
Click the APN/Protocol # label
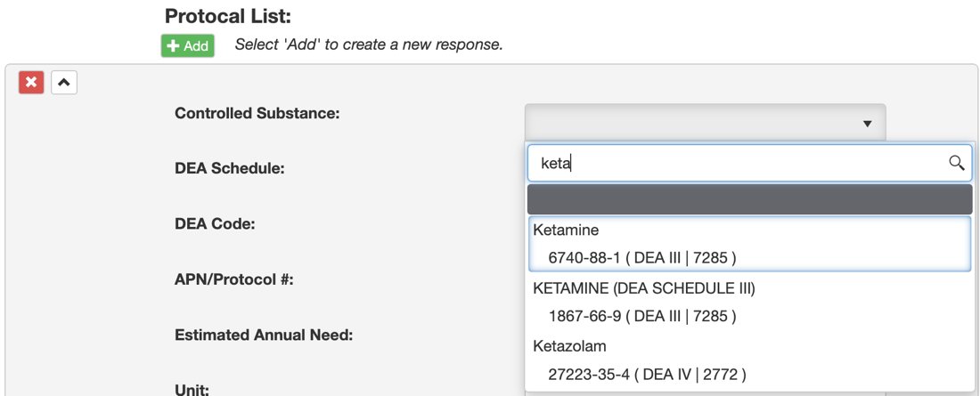pyautogui.click(x=233, y=279)
